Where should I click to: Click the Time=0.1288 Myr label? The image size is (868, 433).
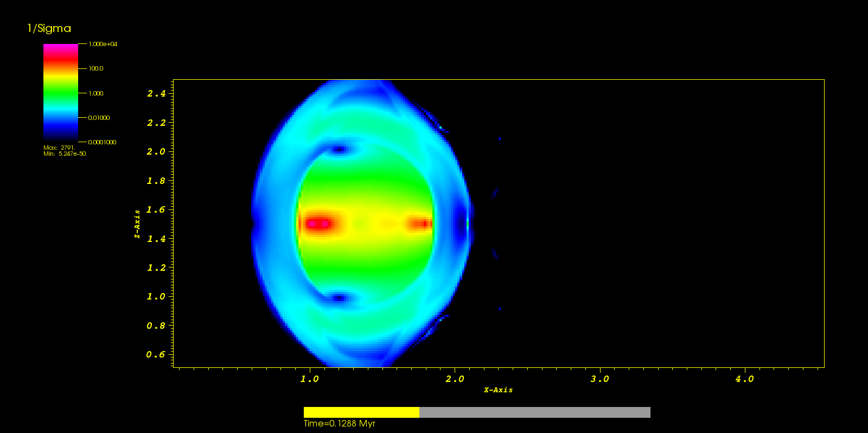tap(340, 424)
